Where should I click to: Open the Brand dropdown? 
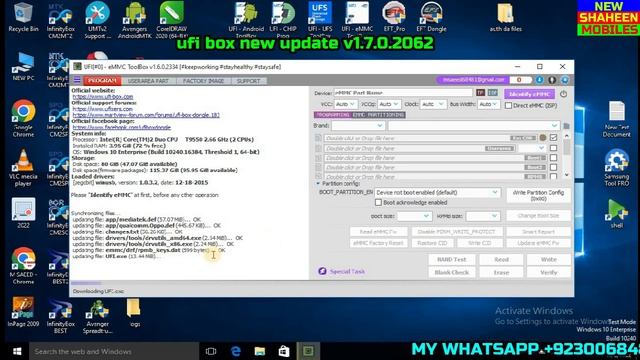(358, 126)
